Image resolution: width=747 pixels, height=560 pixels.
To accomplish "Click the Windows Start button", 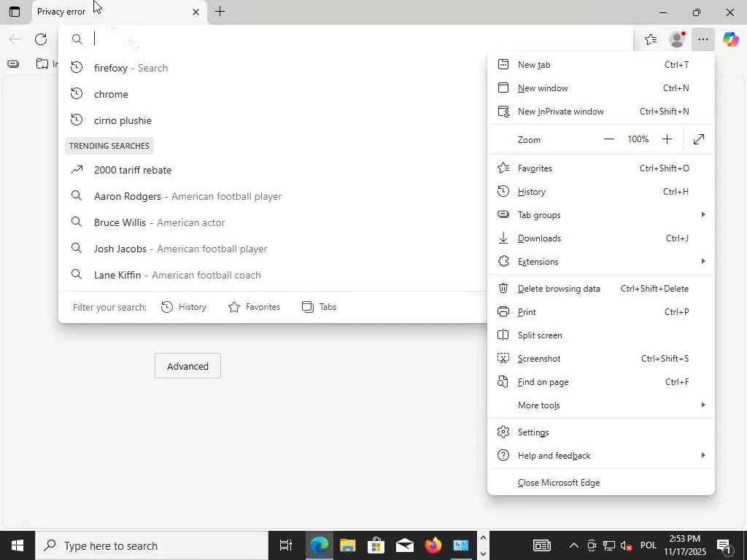I will pyautogui.click(x=18, y=545).
